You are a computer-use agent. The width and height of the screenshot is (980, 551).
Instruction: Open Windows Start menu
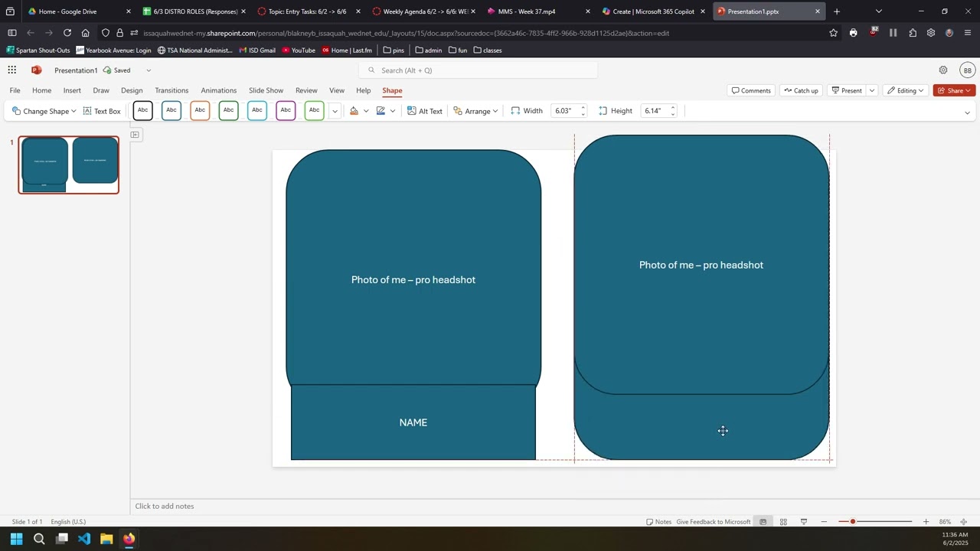[16, 539]
